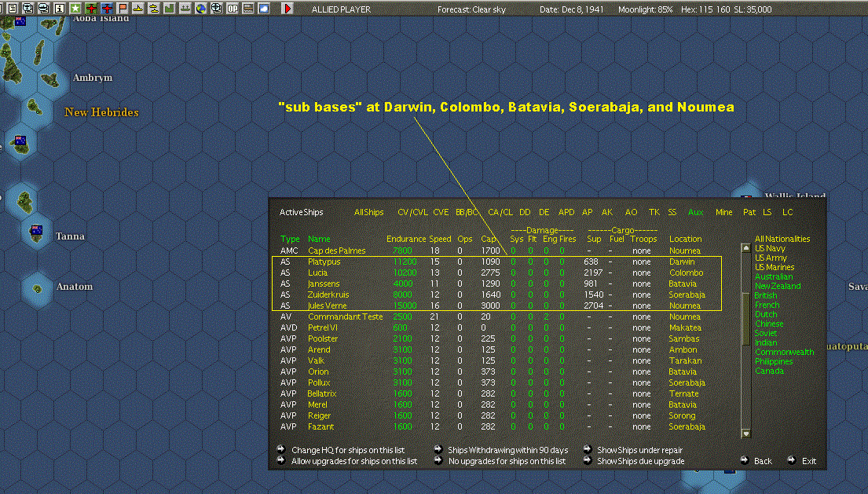Screen dimensions: 868x494
Task: Click arrow beside Show Ships due upgrade
Action: point(588,459)
